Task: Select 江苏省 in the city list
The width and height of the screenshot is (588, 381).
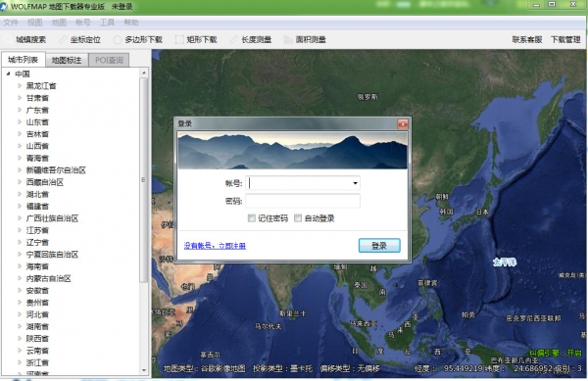Action: 37,230
